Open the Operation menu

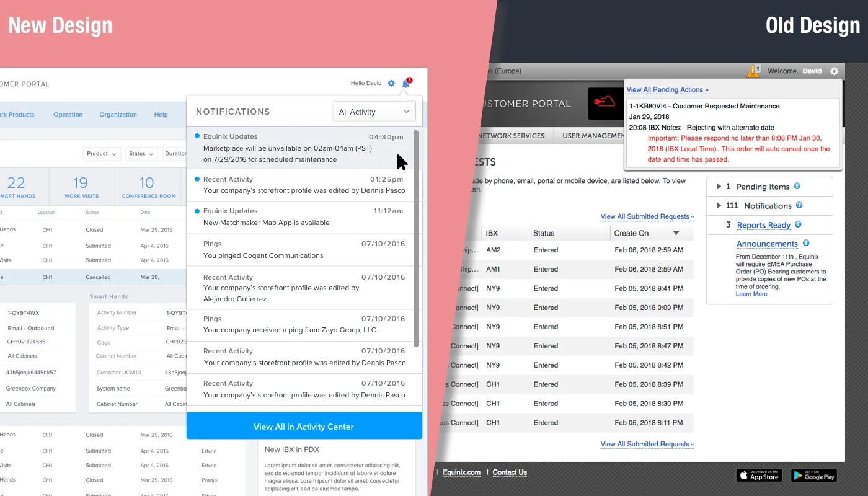point(68,115)
